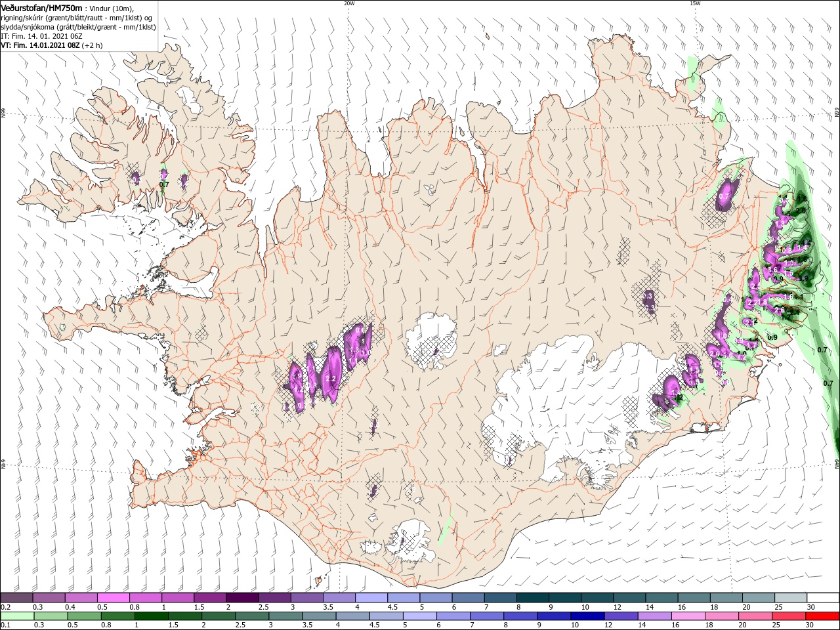Viewport: 840px width, 630px height.
Task: Pick the snow scale swatch between 4 and 4.5
Action: 371,598
